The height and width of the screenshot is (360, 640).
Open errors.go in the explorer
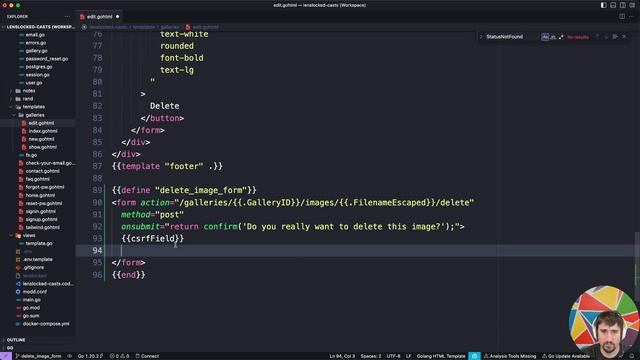[x=36, y=43]
